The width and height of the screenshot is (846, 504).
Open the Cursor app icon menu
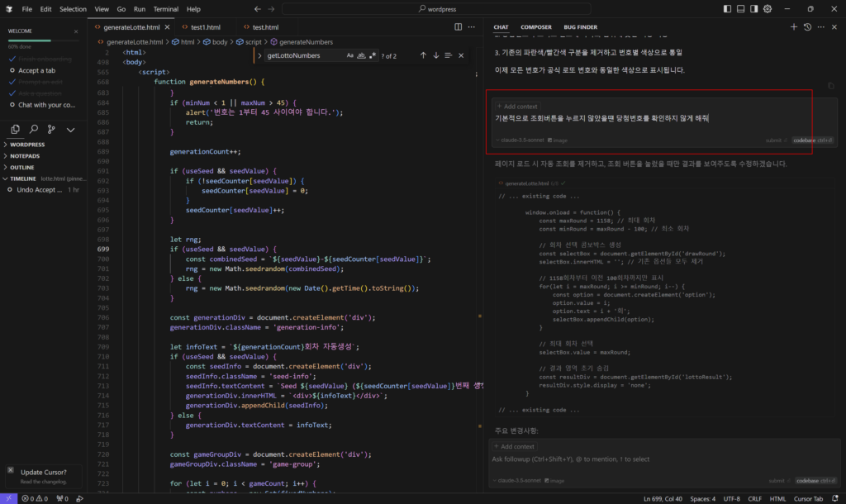(x=9, y=9)
